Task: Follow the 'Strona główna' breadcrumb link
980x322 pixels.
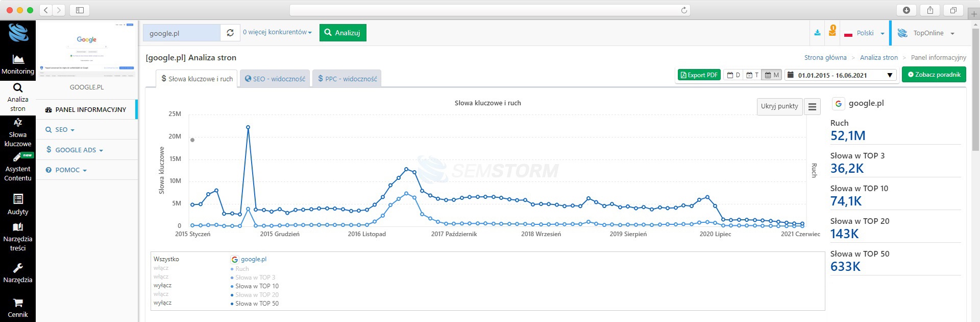Action: [x=825, y=58]
